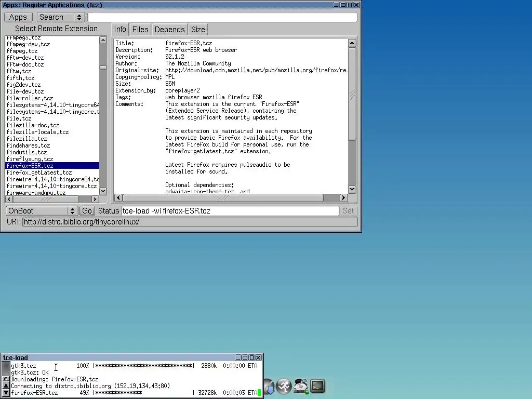This screenshot has width=532, height=399.
Task: Click the Original-site download URL text
Action: 256,70
